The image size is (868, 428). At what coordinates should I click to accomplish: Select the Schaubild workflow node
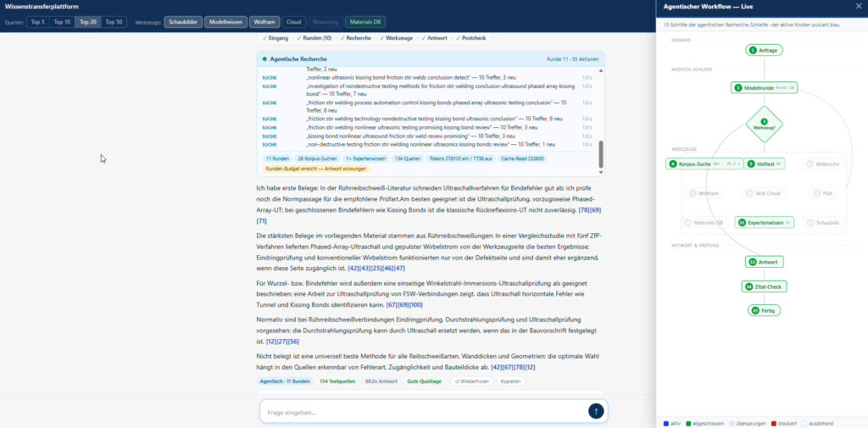coord(824,223)
